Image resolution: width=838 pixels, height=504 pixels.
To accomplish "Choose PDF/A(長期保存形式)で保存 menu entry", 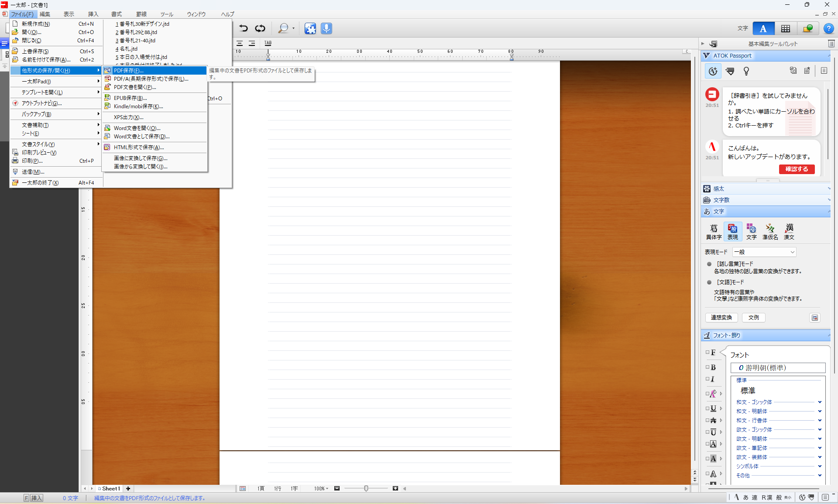I will [x=151, y=79].
